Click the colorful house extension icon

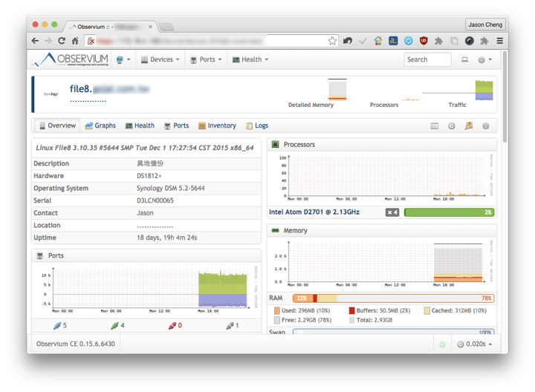click(x=377, y=41)
